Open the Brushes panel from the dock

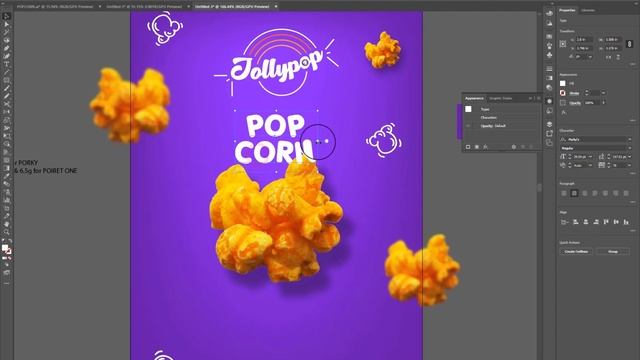549,46
